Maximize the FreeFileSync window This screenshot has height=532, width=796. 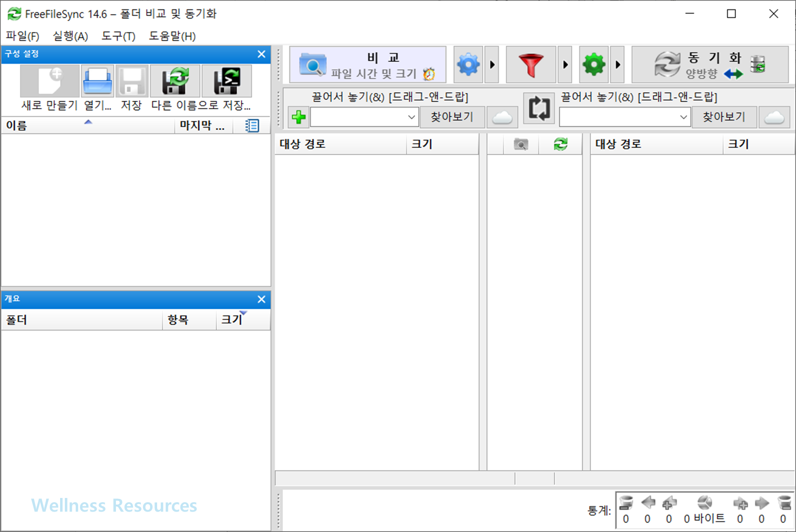click(x=731, y=14)
